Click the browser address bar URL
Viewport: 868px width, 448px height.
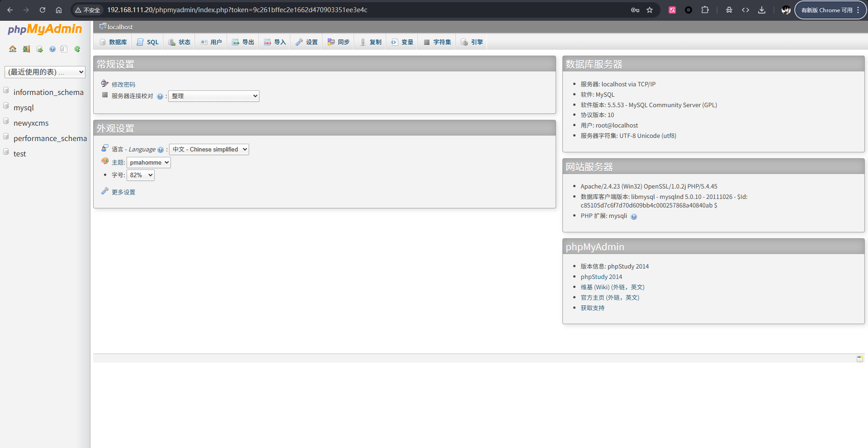(x=237, y=10)
